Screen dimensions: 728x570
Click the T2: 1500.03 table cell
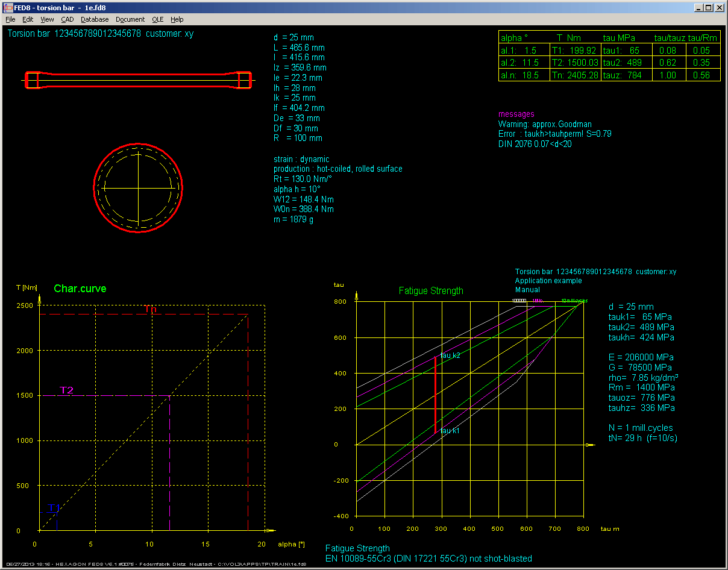point(575,63)
